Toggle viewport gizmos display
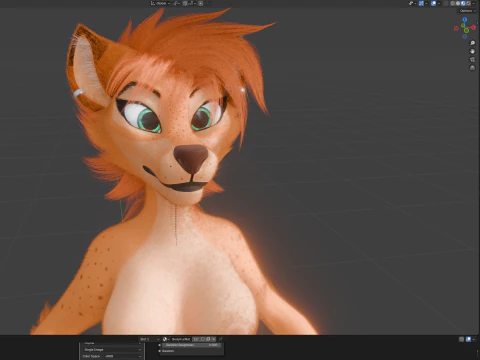This screenshot has height=360, width=480. click(421, 3)
